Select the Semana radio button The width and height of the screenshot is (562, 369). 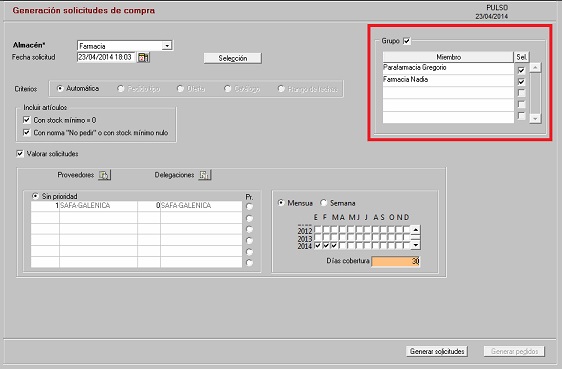click(324, 203)
